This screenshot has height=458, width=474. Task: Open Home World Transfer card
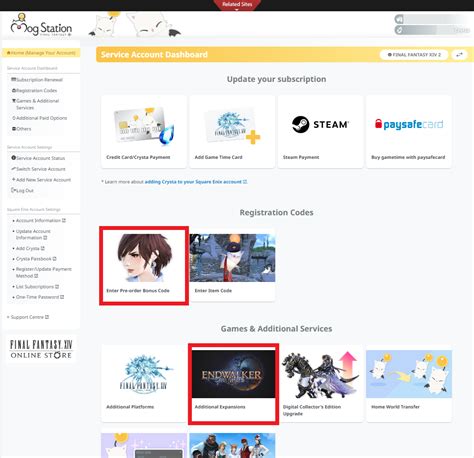coord(409,383)
